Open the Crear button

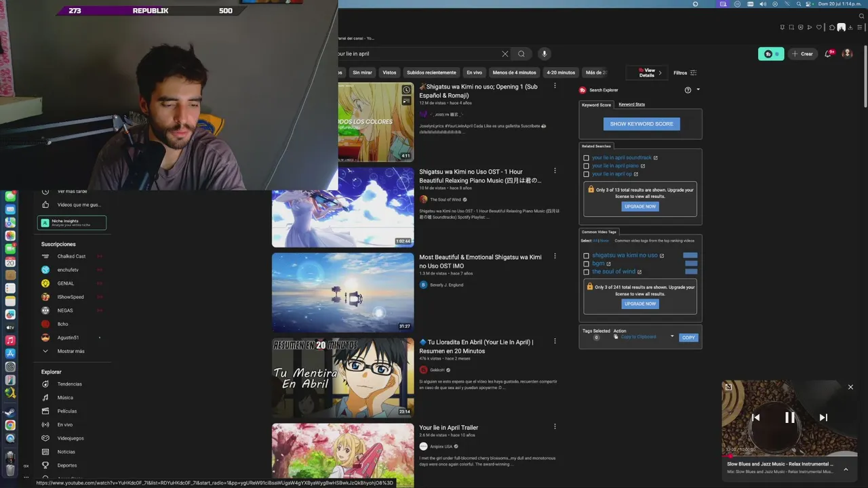pos(802,54)
